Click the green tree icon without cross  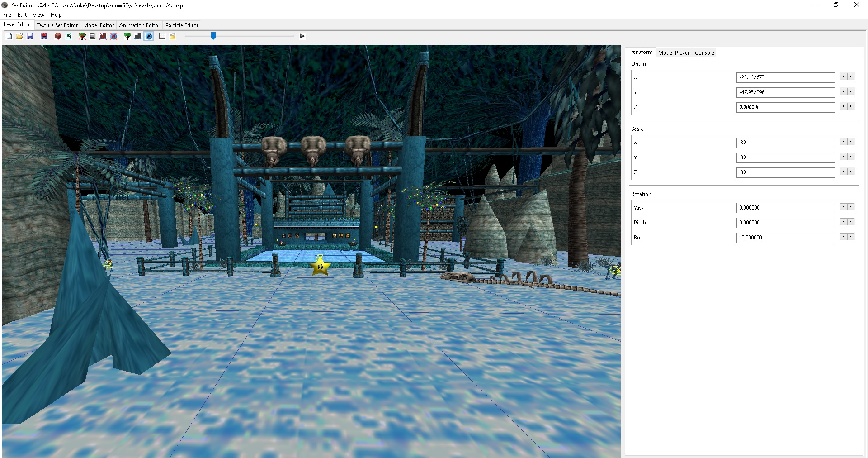[127, 36]
